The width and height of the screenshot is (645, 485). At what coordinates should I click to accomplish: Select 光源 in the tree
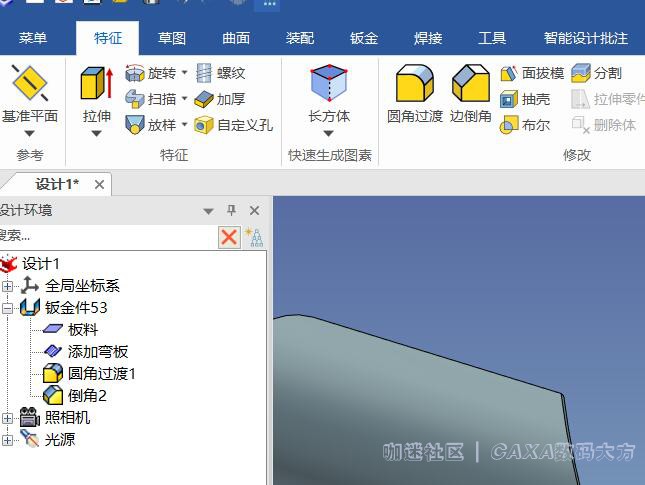point(60,440)
